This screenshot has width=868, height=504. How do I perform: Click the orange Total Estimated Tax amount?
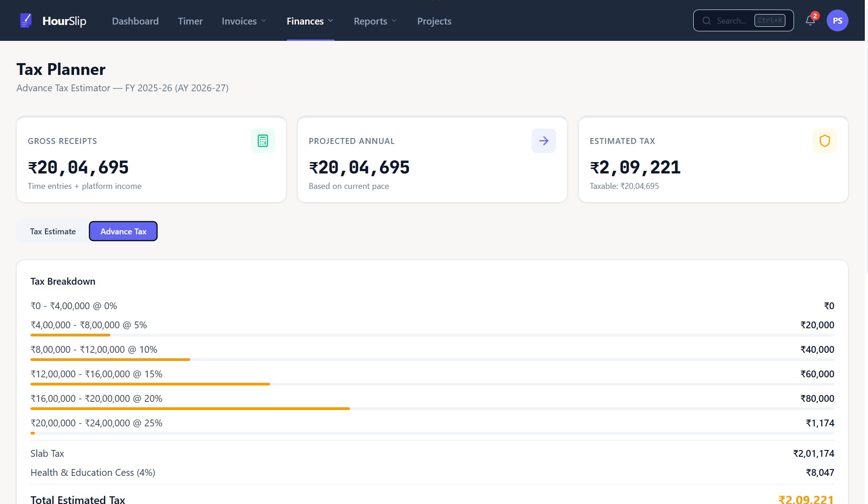click(806, 499)
